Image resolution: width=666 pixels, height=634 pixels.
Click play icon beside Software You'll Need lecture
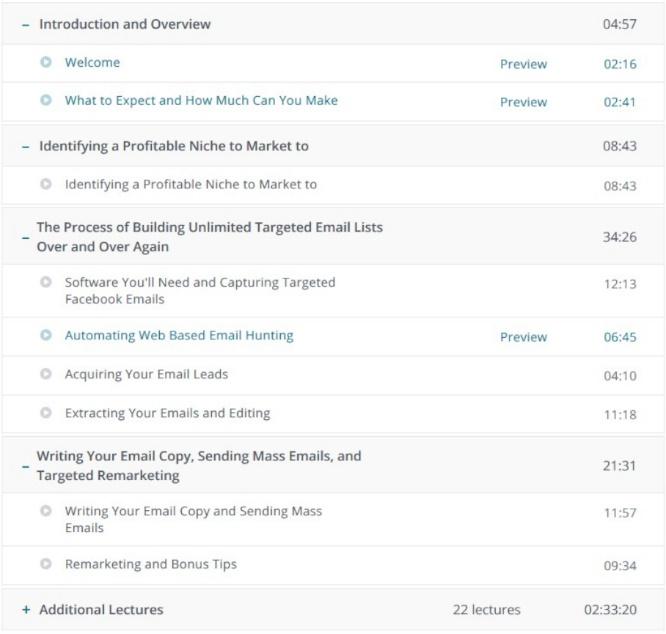(46, 283)
